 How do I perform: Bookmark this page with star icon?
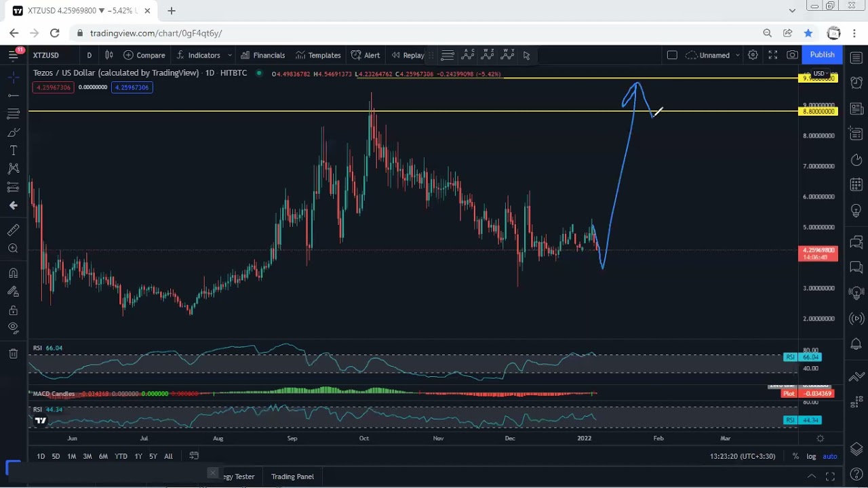tap(808, 33)
